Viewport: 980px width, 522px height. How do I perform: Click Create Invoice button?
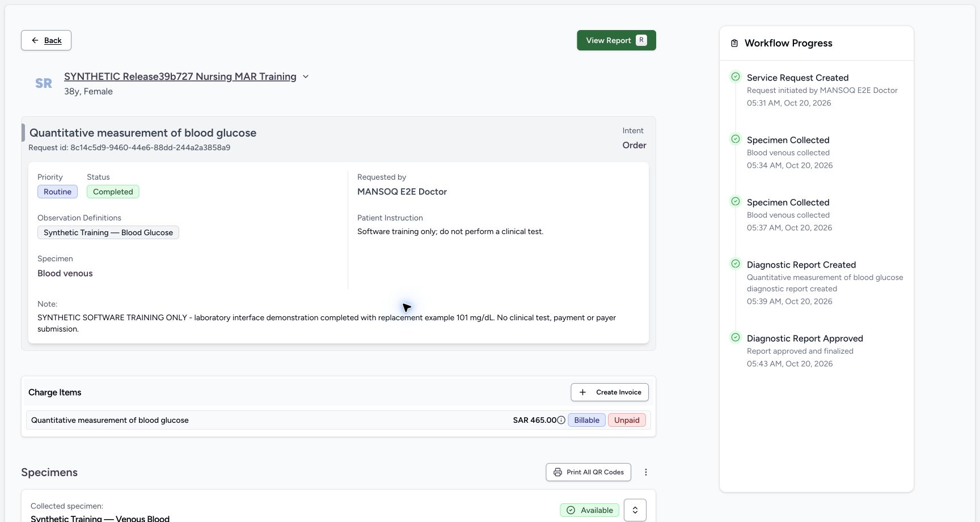pos(610,392)
